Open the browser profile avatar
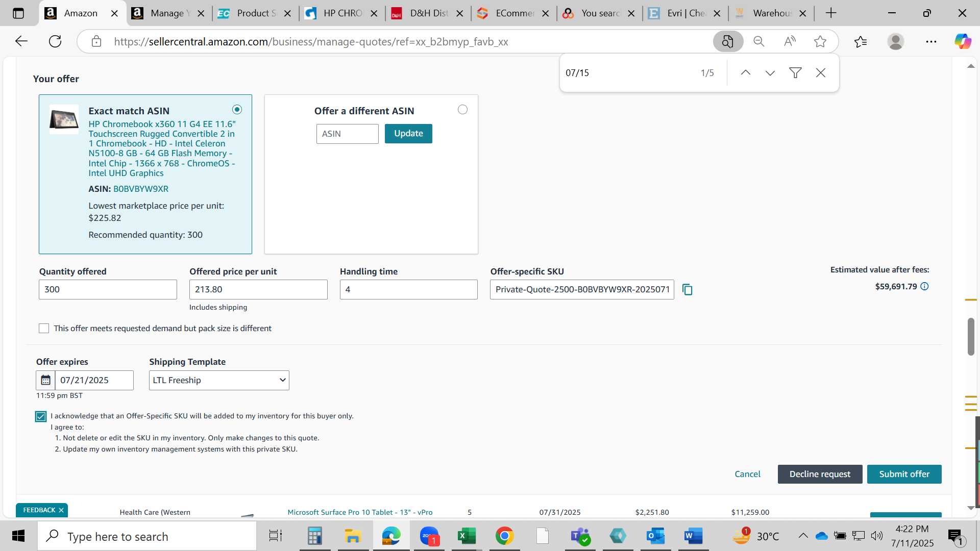This screenshot has width=980, height=551. (x=896, y=41)
